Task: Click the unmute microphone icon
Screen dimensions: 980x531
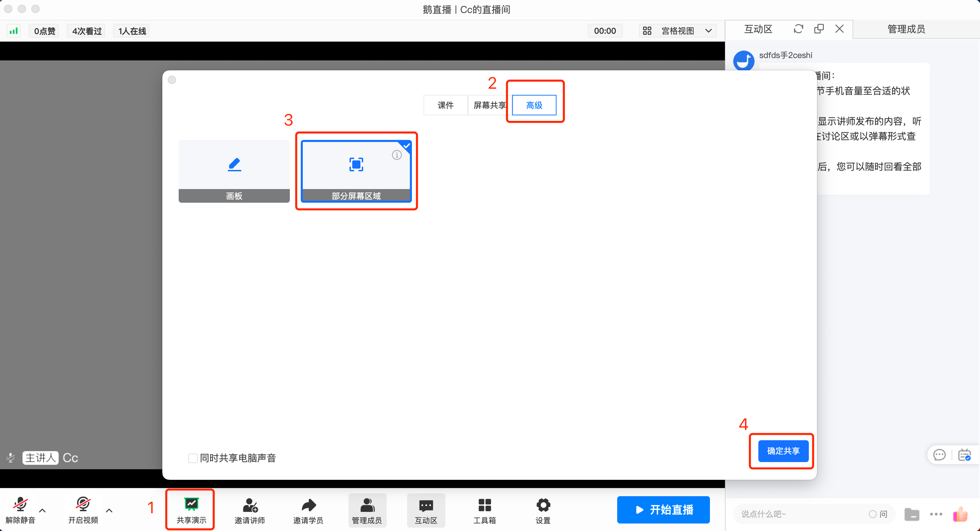Action: pos(20,504)
